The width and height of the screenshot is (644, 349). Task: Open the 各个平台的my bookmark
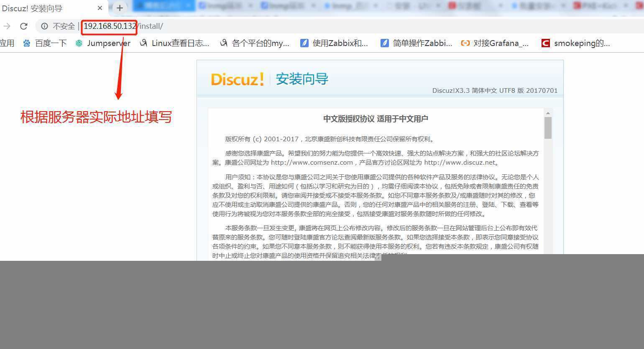coord(255,43)
